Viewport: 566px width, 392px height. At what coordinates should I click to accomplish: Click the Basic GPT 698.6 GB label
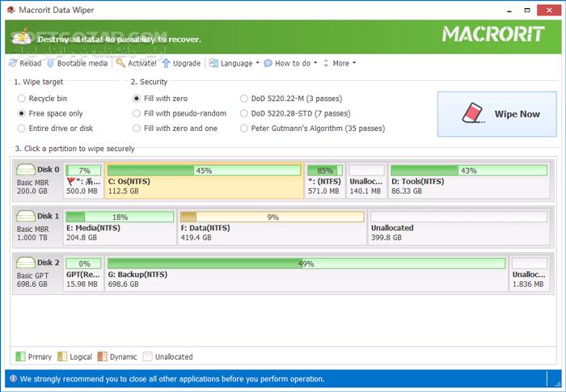click(x=32, y=280)
